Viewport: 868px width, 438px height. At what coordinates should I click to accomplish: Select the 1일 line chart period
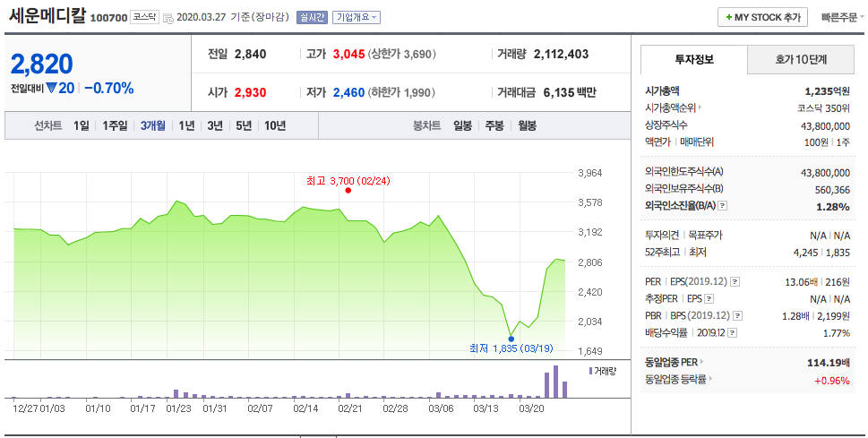(x=81, y=125)
